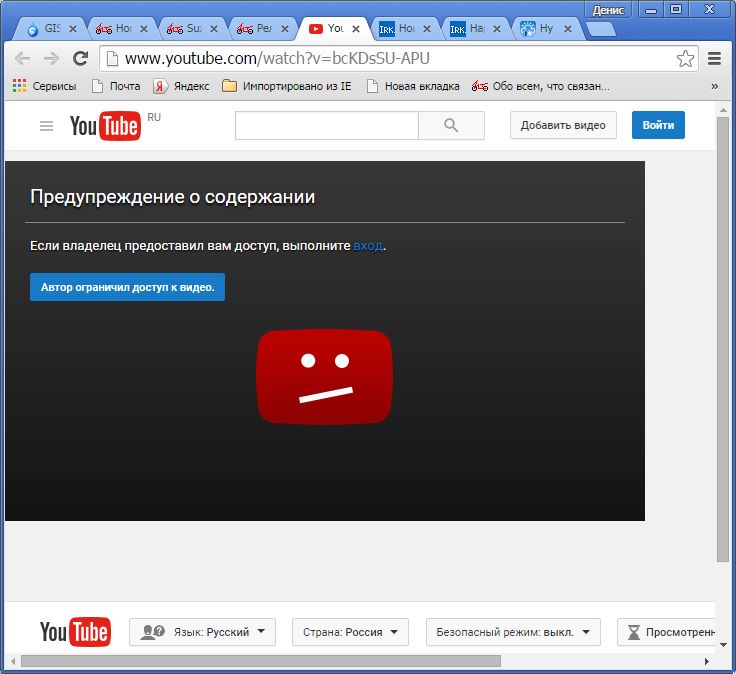Open Импортировано из IE bookmarks folder
The height and width of the screenshot is (674, 736).
(286, 86)
